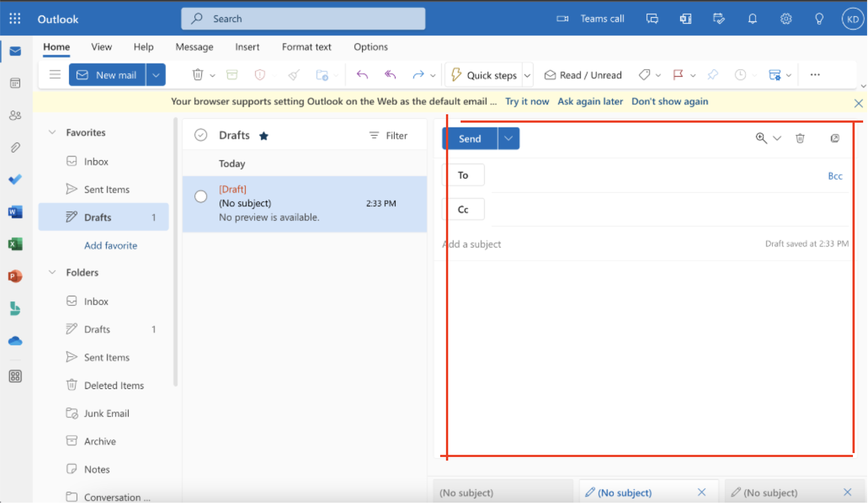Image resolution: width=868 pixels, height=504 pixels.
Task: Open the Files paperclip icon in rail
Action: (x=15, y=147)
